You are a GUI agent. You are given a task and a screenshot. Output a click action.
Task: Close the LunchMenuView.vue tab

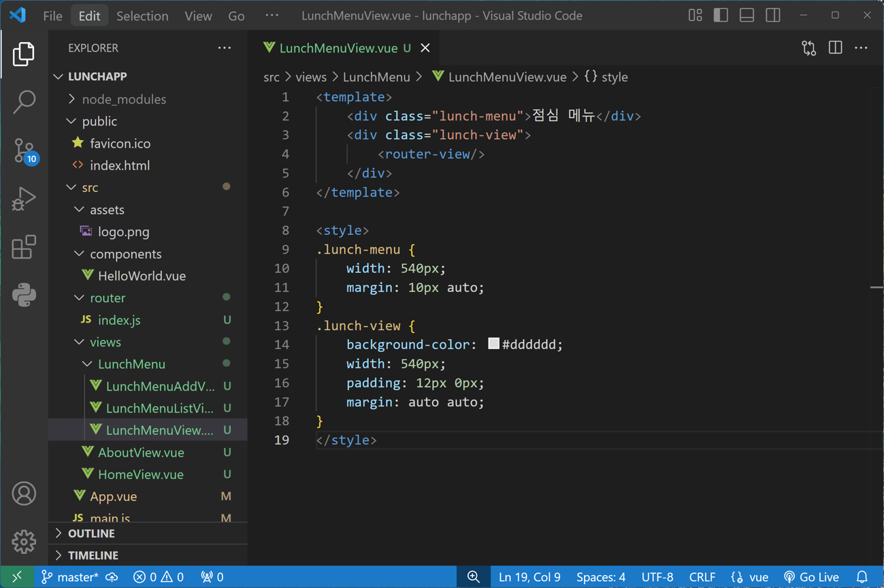(425, 48)
